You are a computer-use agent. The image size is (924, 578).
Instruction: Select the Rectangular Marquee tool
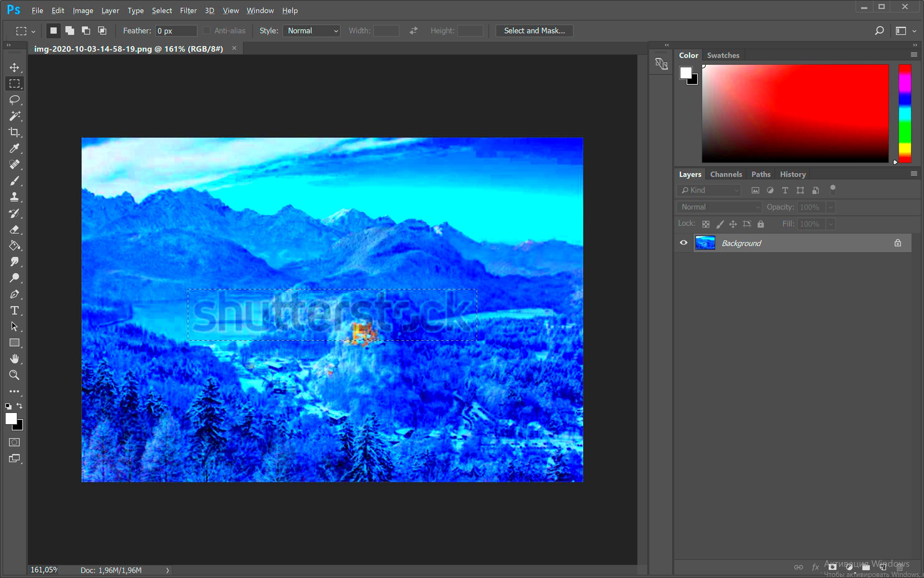[x=15, y=83]
